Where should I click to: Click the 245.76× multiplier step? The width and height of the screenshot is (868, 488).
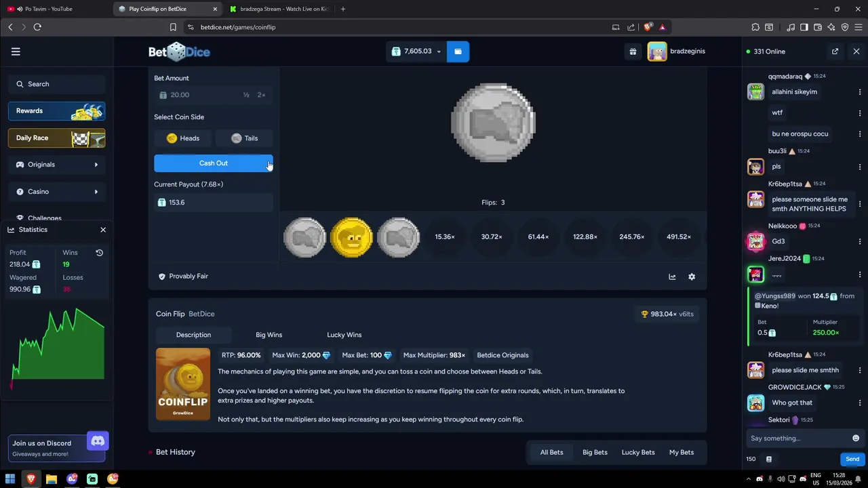[631, 237]
